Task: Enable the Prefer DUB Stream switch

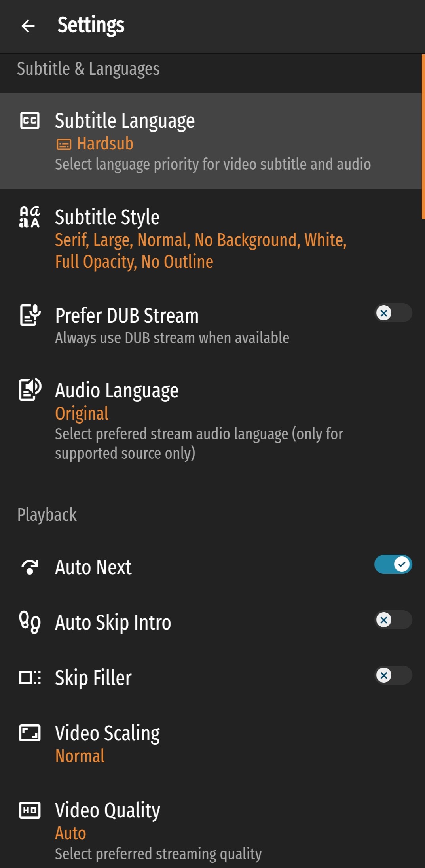Action: point(393,313)
